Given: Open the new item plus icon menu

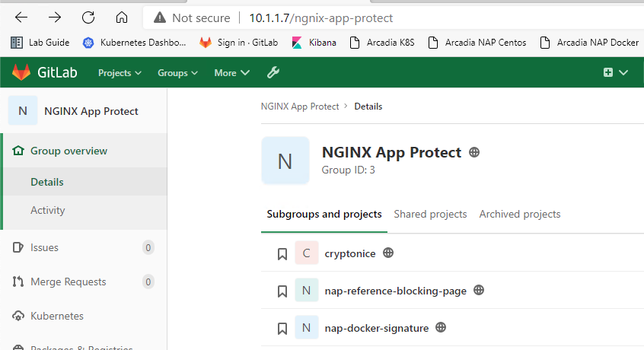Looking at the screenshot, I should (x=615, y=72).
